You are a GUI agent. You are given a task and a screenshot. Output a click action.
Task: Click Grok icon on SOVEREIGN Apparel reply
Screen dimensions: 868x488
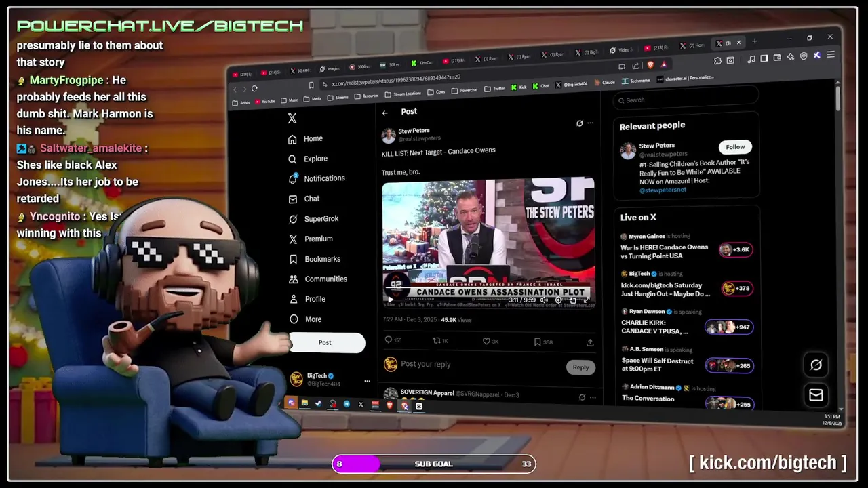582,397
